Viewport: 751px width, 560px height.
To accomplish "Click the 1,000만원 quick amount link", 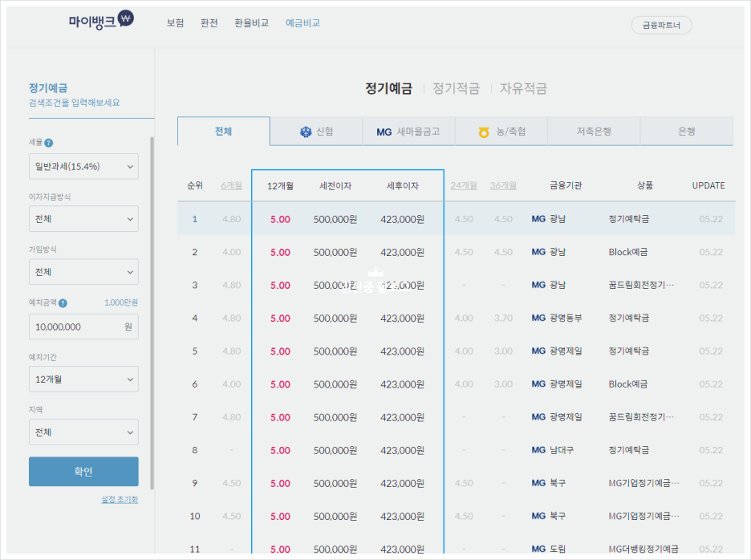I will point(121,302).
